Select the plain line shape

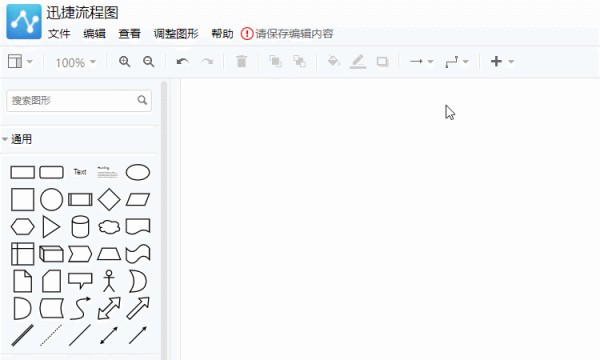click(x=80, y=336)
